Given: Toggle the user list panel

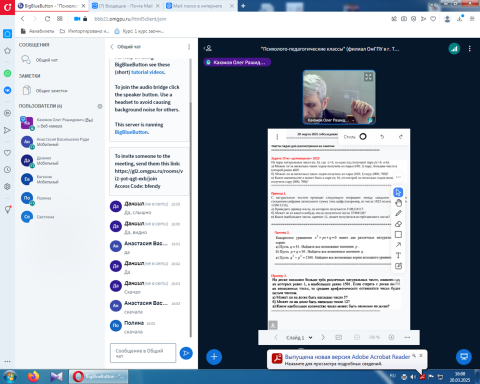Looking at the screenshot, I should 208,49.
